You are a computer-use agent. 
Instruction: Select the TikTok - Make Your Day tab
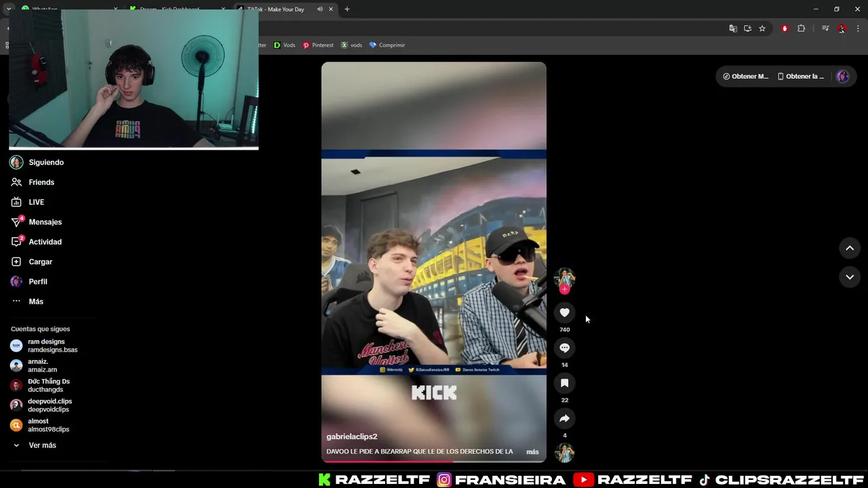[x=285, y=9]
